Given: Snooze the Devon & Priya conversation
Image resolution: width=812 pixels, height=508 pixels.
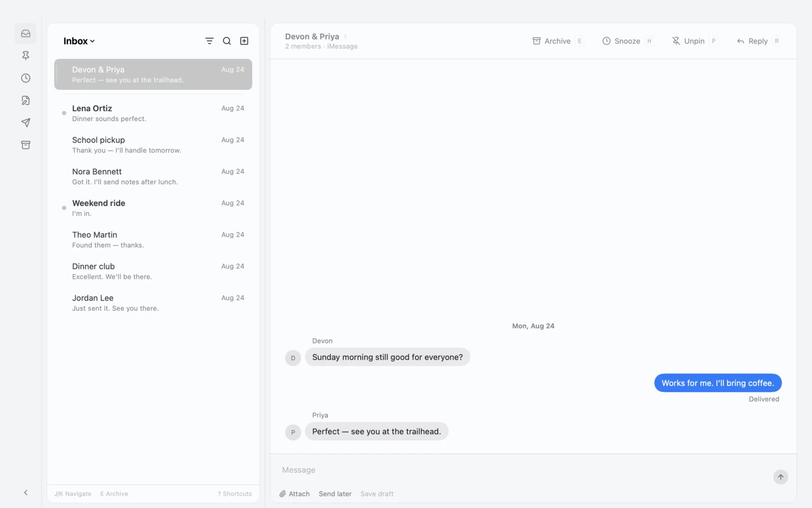Looking at the screenshot, I should [x=627, y=41].
